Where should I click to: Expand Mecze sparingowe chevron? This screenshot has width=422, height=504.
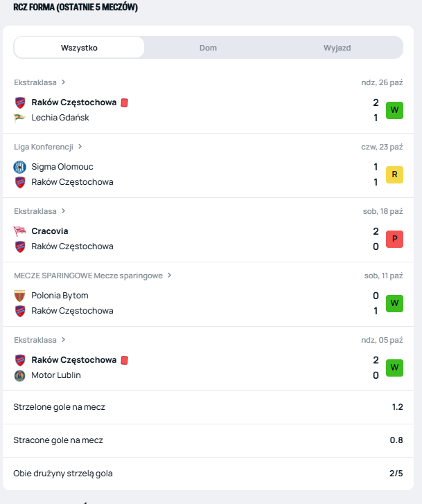[169, 276]
